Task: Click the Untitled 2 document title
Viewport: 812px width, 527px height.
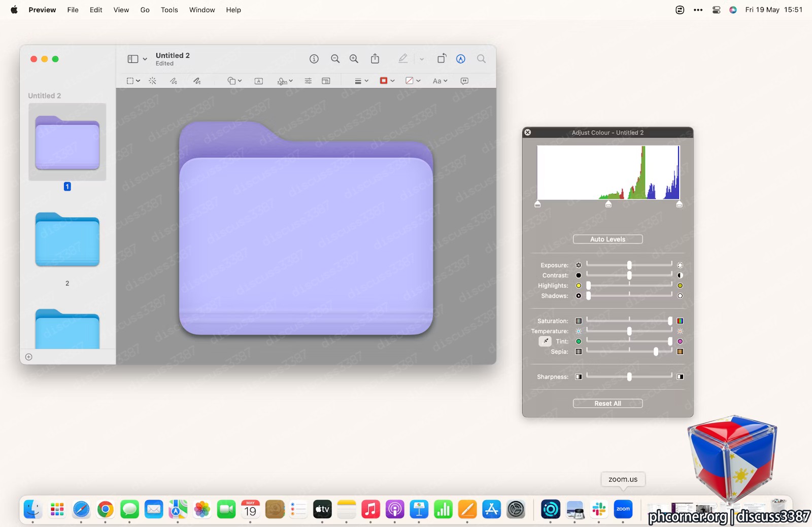Action: (x=173, y=55)
